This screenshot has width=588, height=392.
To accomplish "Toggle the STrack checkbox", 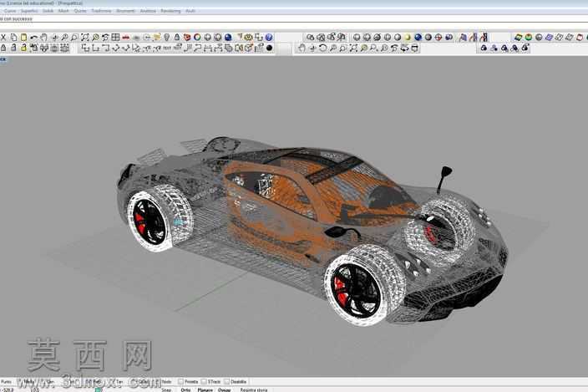I will (204, 381).
